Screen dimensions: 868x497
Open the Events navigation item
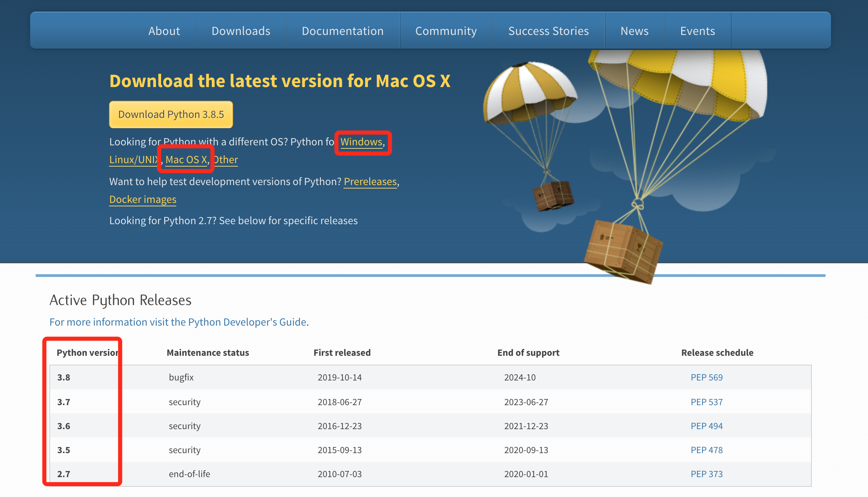coord(698,31)
